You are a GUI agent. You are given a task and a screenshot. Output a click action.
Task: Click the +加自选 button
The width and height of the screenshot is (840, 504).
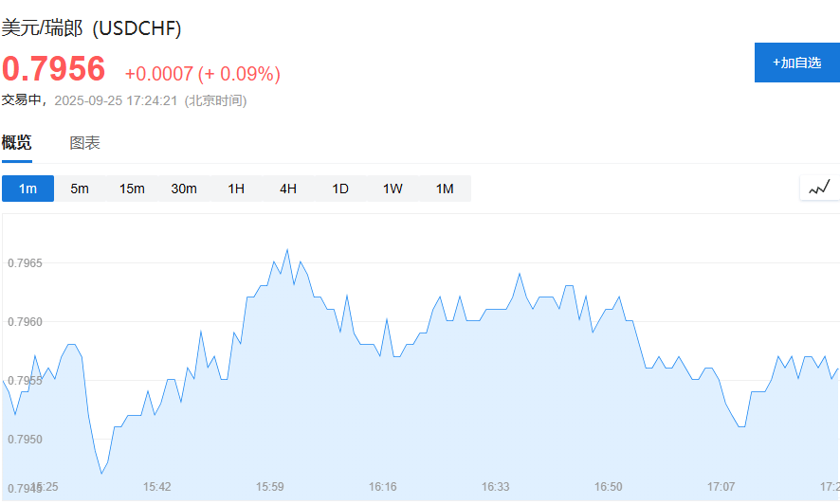pyautogui.click(x=796, y=63)
